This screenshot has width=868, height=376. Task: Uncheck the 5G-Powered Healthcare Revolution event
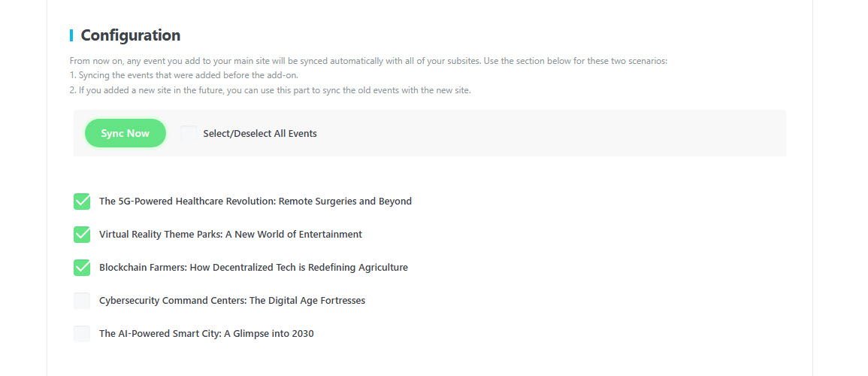pyautogui.click(x=82, y=201)
